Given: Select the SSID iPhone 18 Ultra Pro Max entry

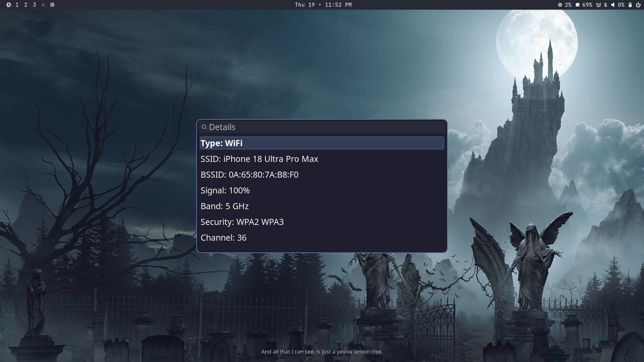Looking at the screenshot, I should pos(259,159).
